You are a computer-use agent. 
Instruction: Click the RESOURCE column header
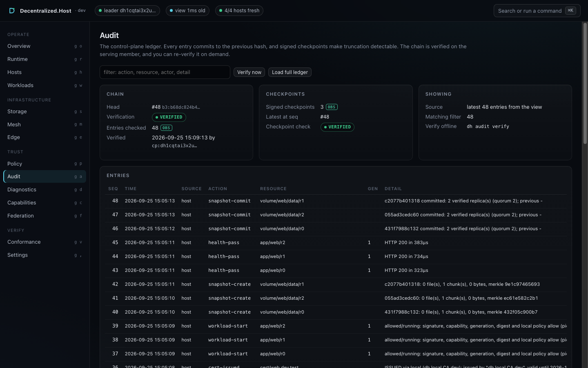click(273, 189)
